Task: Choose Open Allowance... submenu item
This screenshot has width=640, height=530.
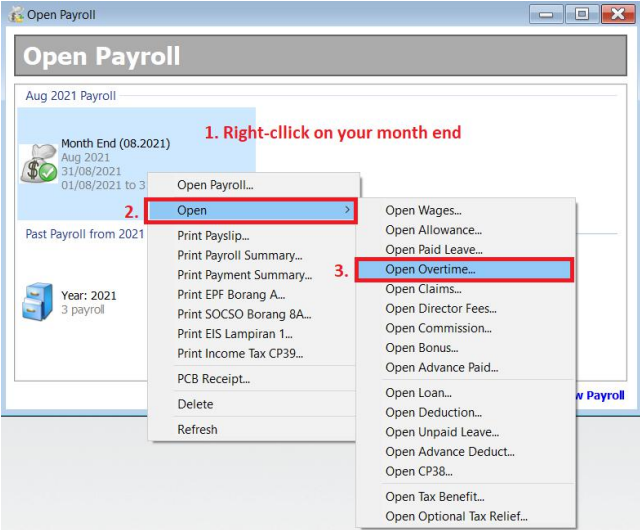Action: [x=433, y=230]
